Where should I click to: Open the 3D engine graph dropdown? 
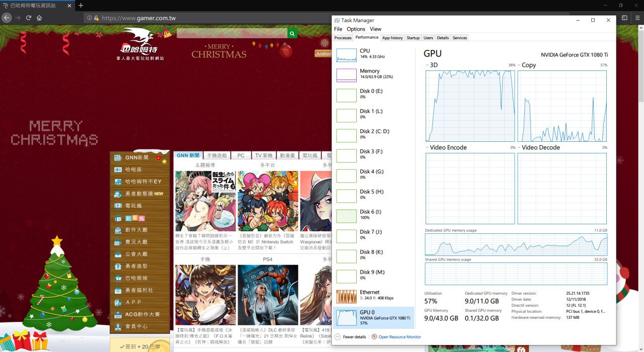click(x=428, y=65)
